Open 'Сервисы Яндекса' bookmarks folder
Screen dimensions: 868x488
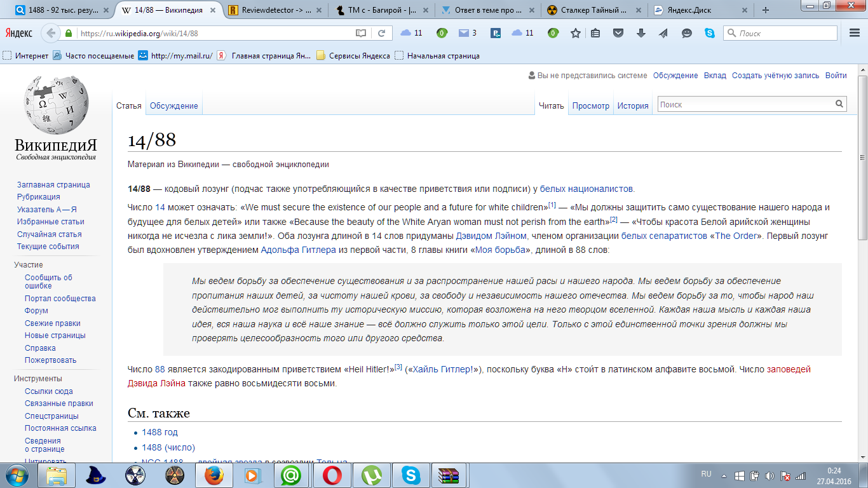tap(353, 56)
